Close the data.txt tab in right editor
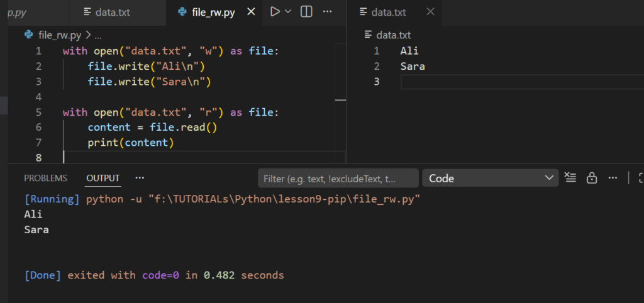The image size is (644, 303). tap(430, 12)
